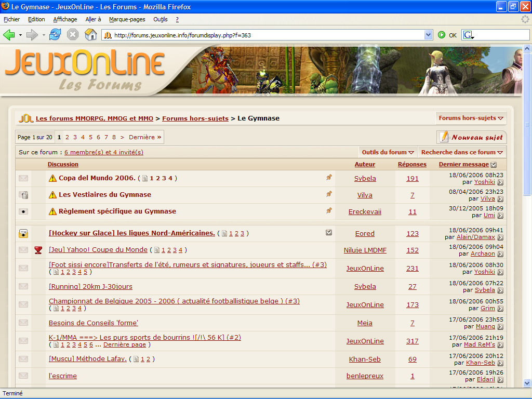Open the 317 replies count link
Image resolution: width=532 pixels, height=399 pixels.
point(412,341)
